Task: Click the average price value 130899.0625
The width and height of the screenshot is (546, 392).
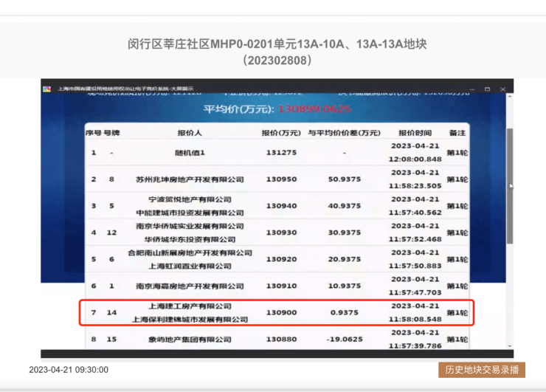Action: tap(314, 109)
